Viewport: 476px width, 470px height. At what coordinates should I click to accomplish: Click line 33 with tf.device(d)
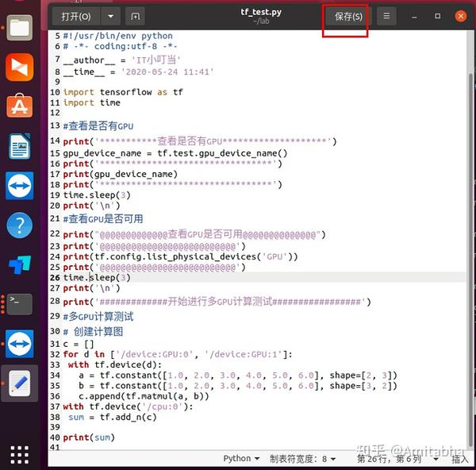coord(115,364)
